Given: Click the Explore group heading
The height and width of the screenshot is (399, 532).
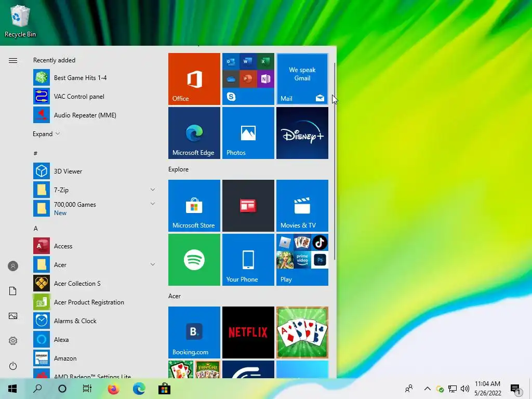Looking at the screenshot, I should tap(179, 169).
